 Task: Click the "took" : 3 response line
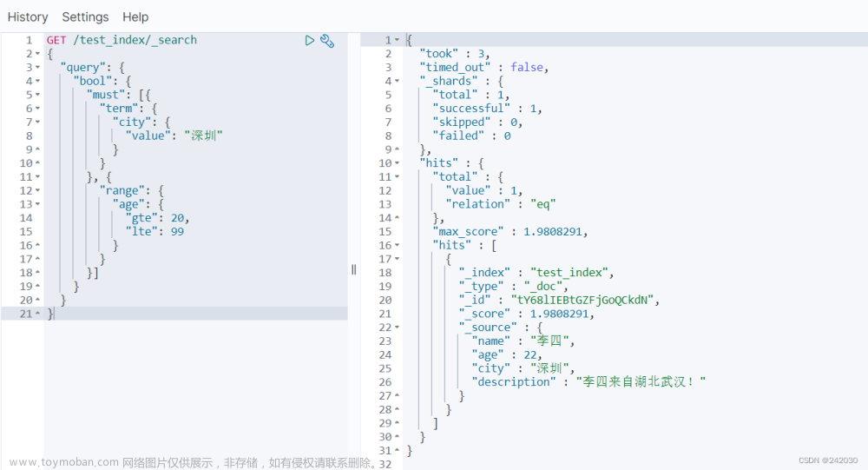pyautogui.click(x=455, y=54)
